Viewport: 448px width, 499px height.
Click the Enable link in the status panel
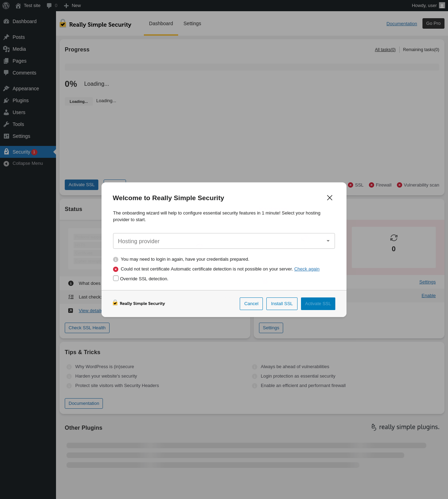pos(428,296)
